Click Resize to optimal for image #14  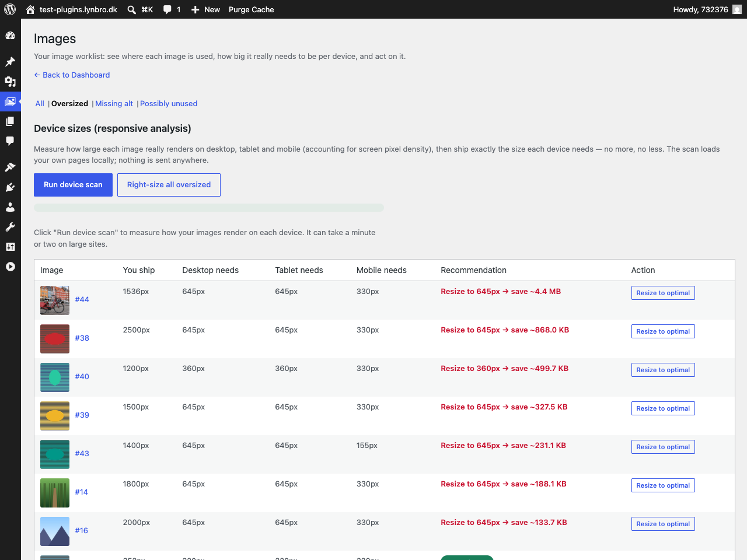pyautogui.click(x=663, y=485)
